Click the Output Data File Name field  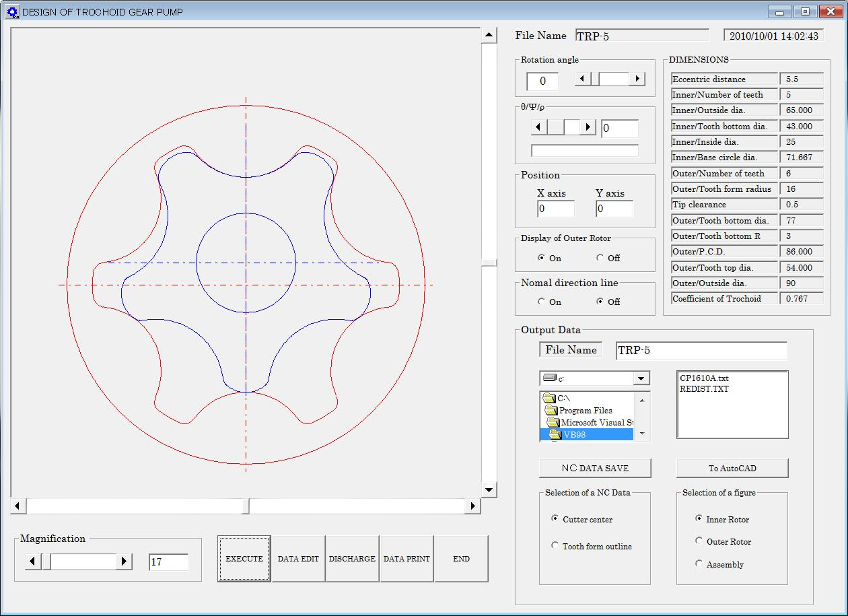point(701,351)
